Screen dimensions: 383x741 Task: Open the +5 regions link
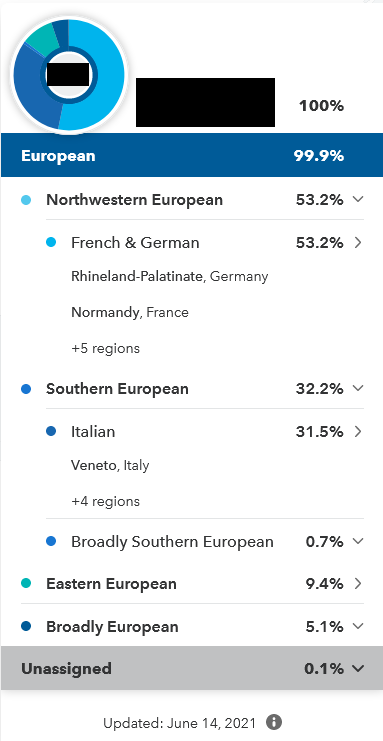[105, 349]
